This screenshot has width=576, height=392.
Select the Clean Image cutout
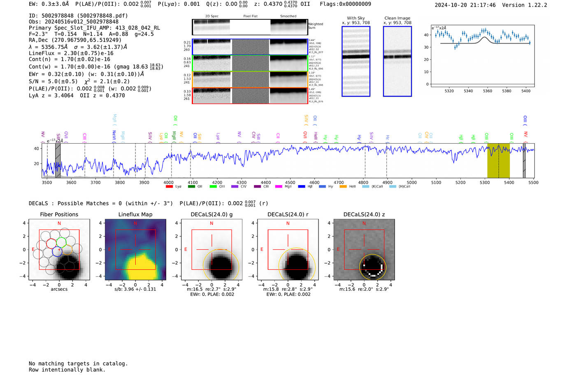pyautogui.click(x=397, y=61)
